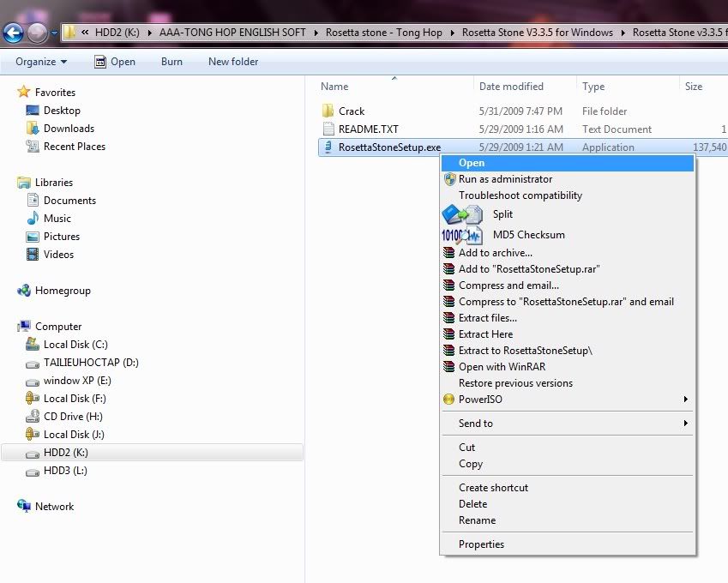
Task: Select HDD2 (K:) in navigation tree
Action: click(x=152, y=453)
